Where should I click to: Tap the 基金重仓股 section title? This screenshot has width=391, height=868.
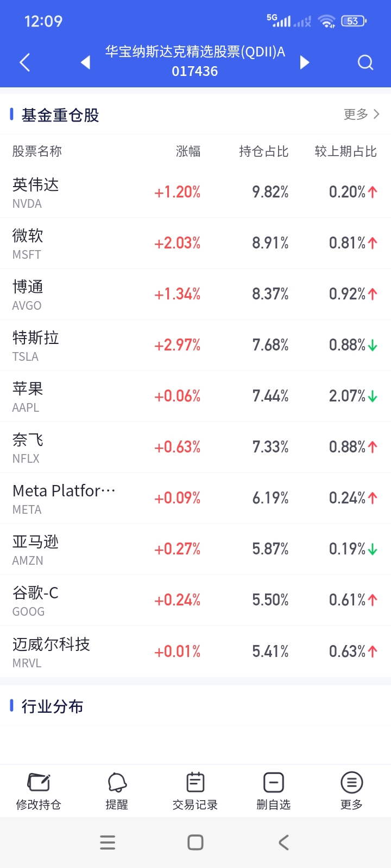click(x=60, y=115)
